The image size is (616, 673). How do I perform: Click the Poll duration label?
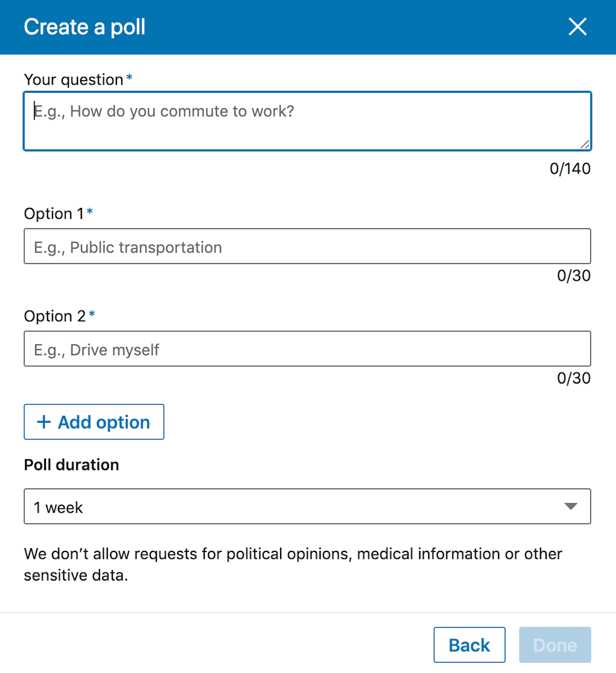pos(71,465)
